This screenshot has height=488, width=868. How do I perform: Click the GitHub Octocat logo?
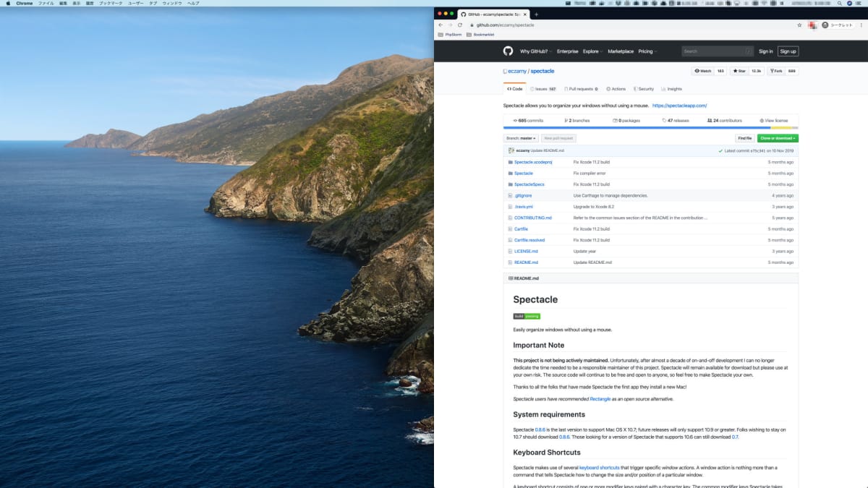pyautogui.click(x=508, y=51)
